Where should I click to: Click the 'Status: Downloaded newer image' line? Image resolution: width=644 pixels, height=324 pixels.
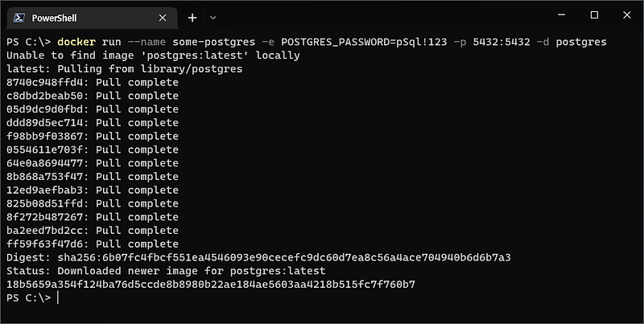[166, 271]
